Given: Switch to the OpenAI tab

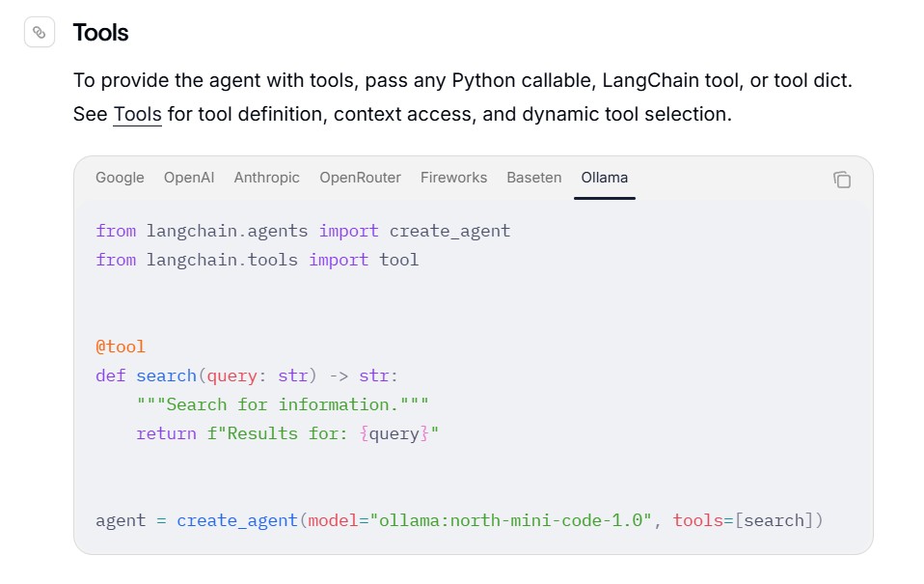Looking at the screenshot, I should (x=189, y=178).
